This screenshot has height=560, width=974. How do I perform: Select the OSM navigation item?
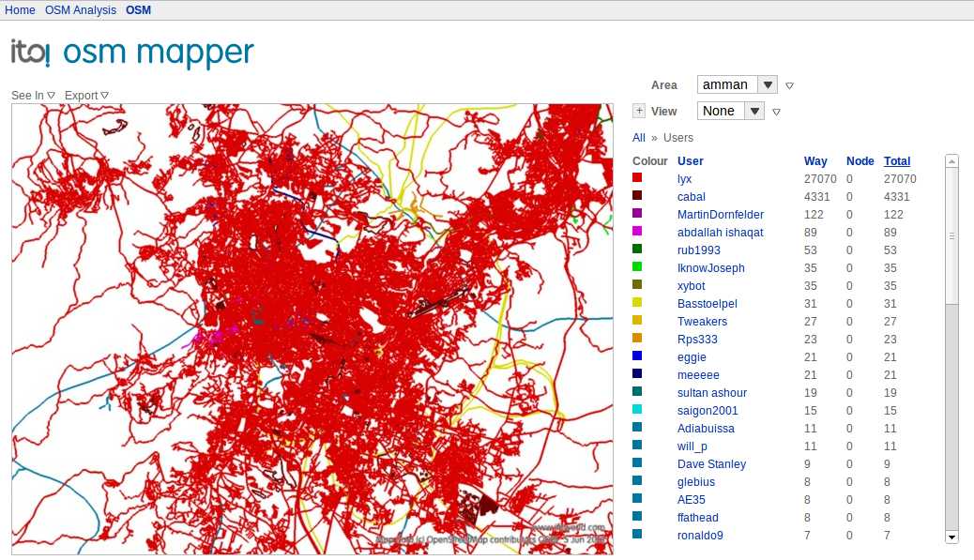pos(138,10)
